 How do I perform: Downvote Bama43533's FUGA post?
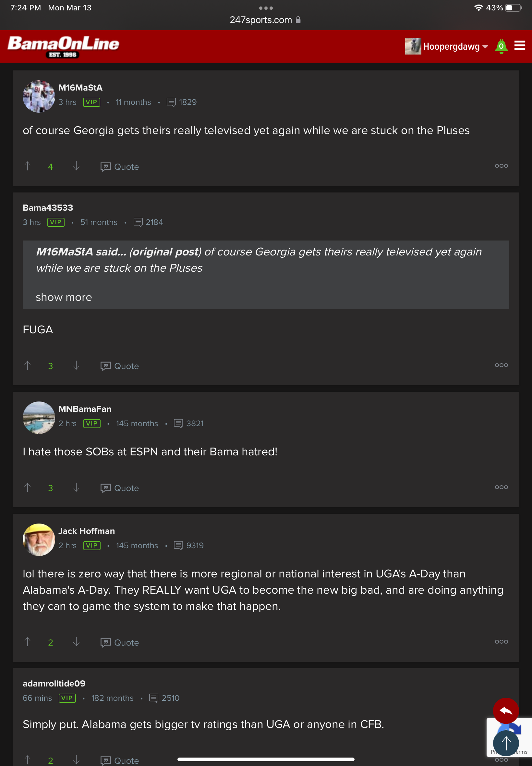76,365
